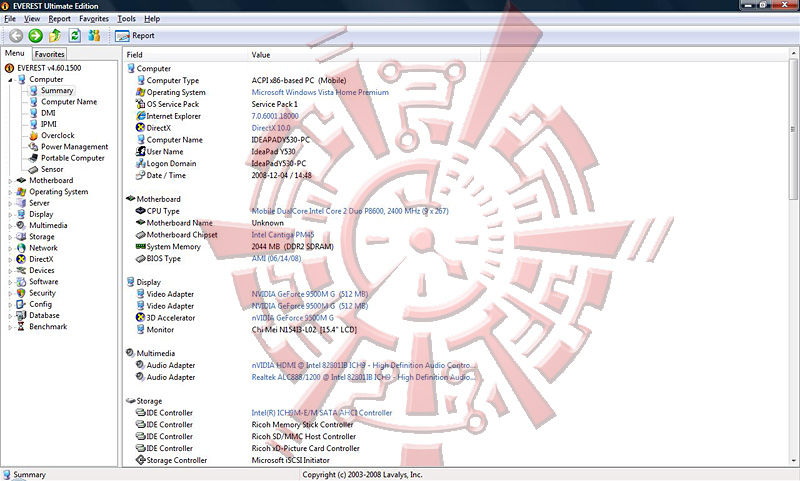The image size is (800, 481).
Task: Expand the Server tree node
Action: pyautogui.click(x=10, y=203)
